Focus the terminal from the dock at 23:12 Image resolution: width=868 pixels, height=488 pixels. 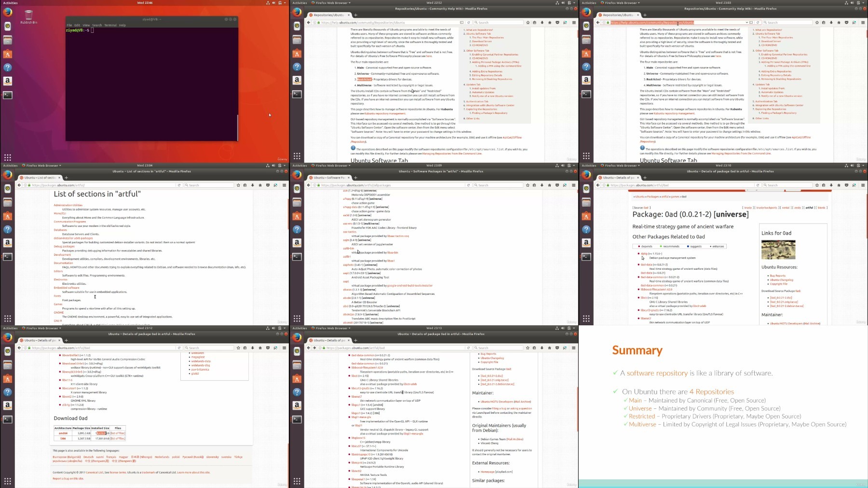7,419
